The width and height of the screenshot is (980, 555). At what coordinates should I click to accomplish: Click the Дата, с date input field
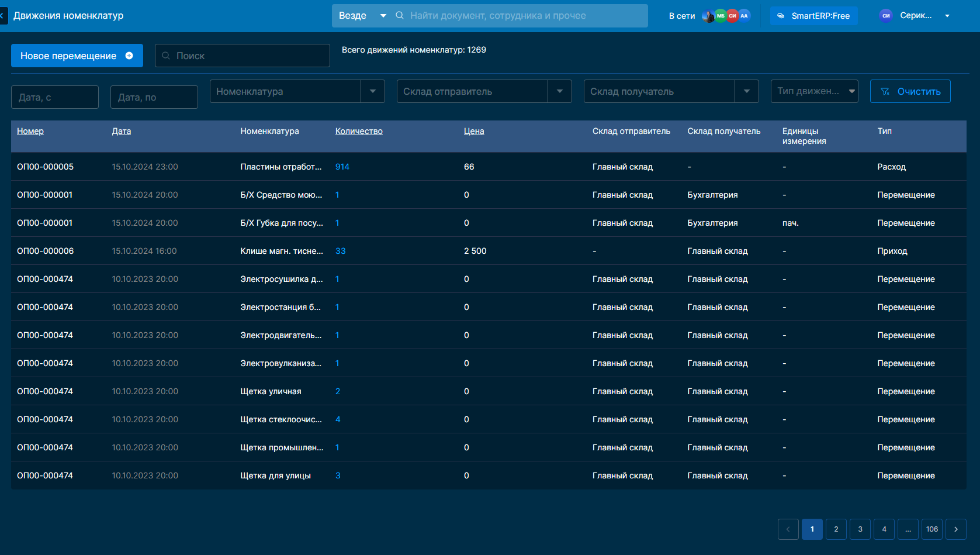[55, 97]
